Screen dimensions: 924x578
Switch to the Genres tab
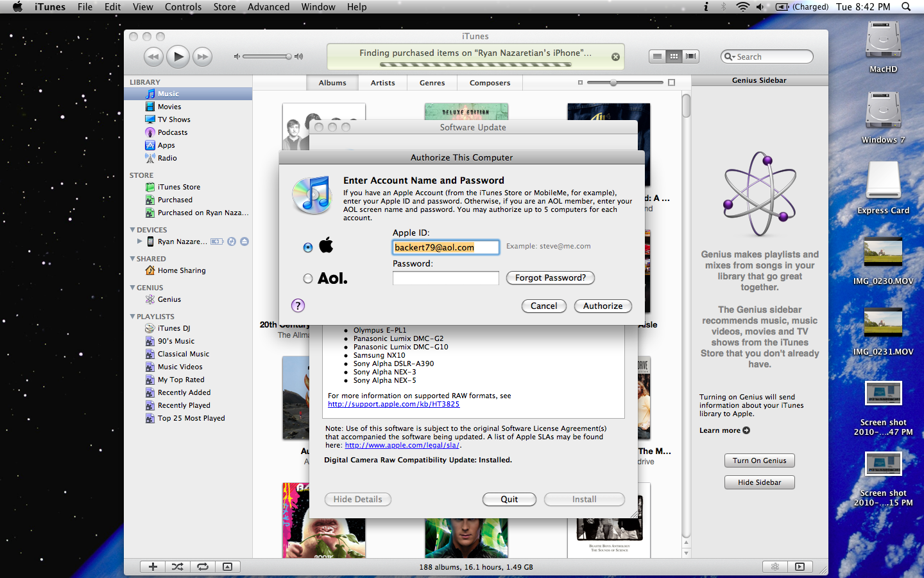432,83
